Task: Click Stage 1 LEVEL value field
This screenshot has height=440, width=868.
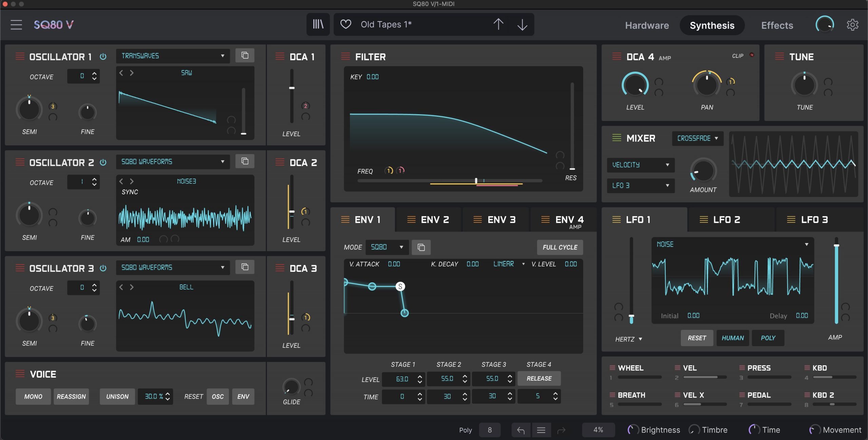Action: pos(403,379)
